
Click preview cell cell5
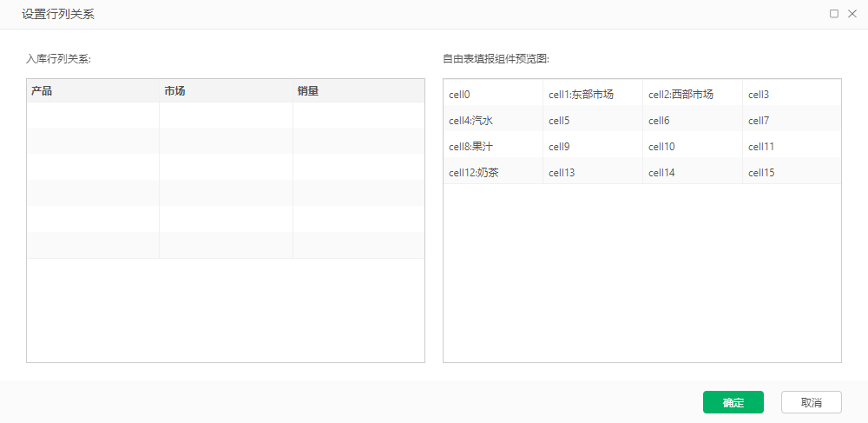point(593,120)
